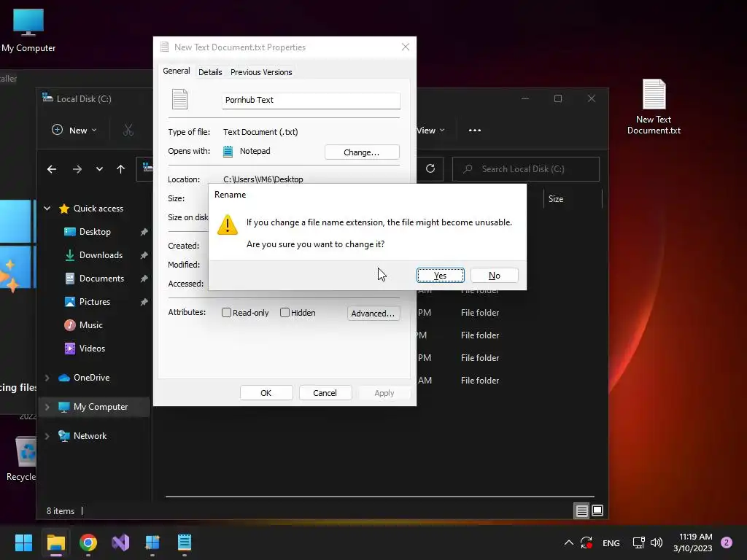Click the Search Local Disk (C:) box

[525, 169]
